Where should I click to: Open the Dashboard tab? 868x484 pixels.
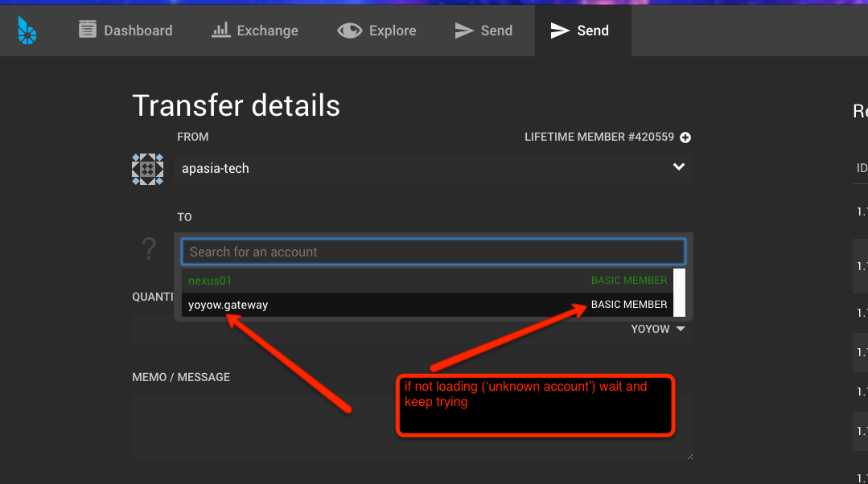pos(125,31)
